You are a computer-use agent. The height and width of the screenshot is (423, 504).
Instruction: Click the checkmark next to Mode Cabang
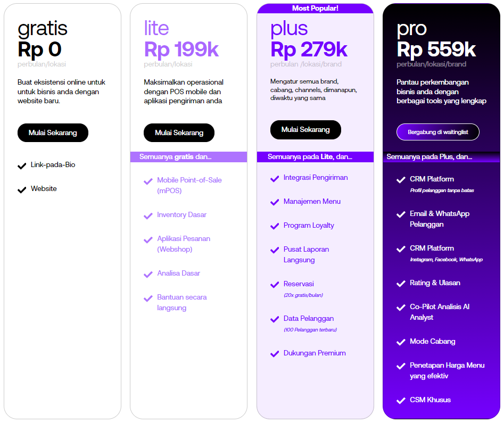pyautogui.click(x=401, y=342)
